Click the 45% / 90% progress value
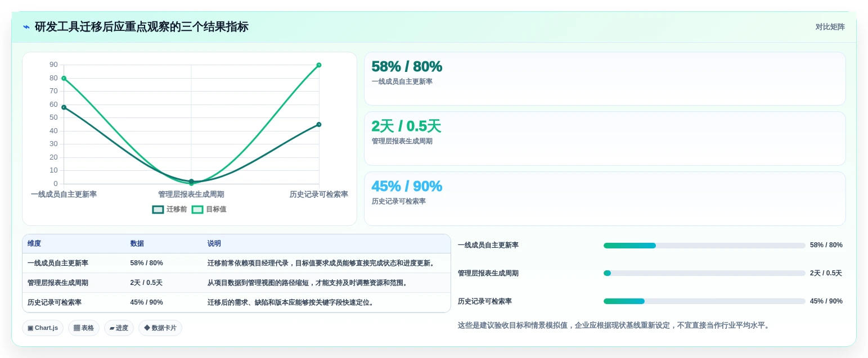Viewport: 868px width, 358px height. (826, 301)
